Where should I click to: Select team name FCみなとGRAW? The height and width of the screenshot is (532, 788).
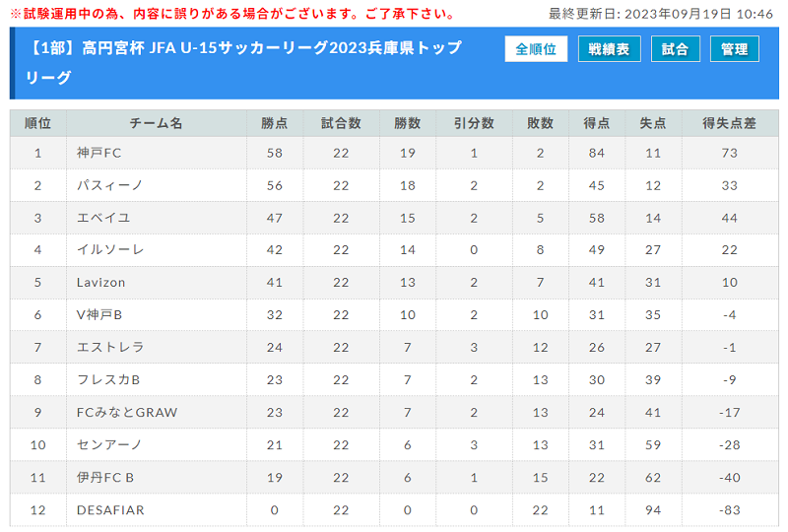[x=127, y=413]
